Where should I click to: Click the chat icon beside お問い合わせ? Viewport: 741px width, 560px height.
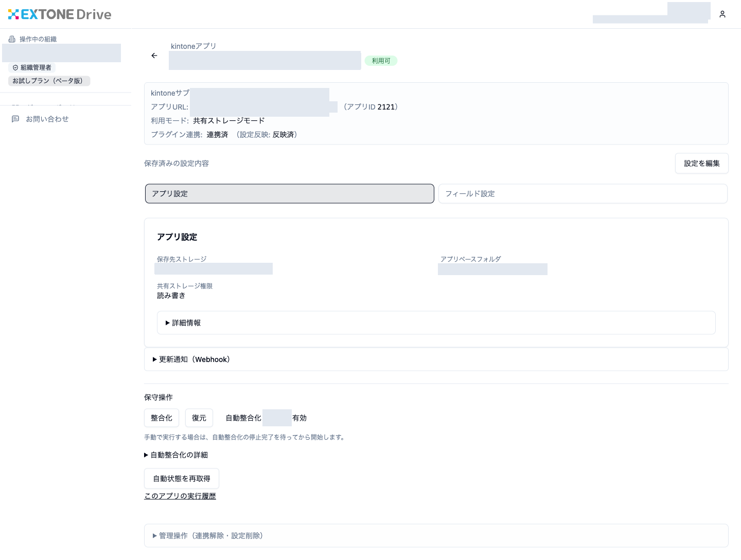click(15, 119)
